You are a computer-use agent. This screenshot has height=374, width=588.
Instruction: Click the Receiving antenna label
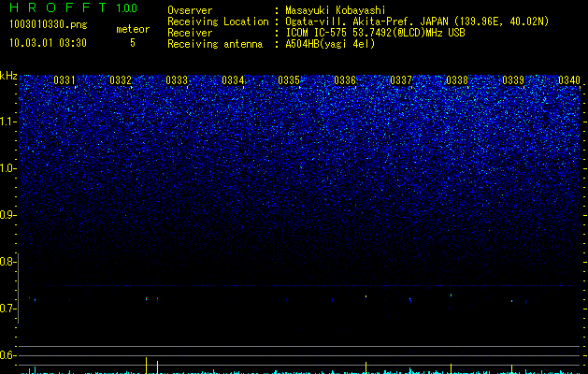[x=215, y=44]
